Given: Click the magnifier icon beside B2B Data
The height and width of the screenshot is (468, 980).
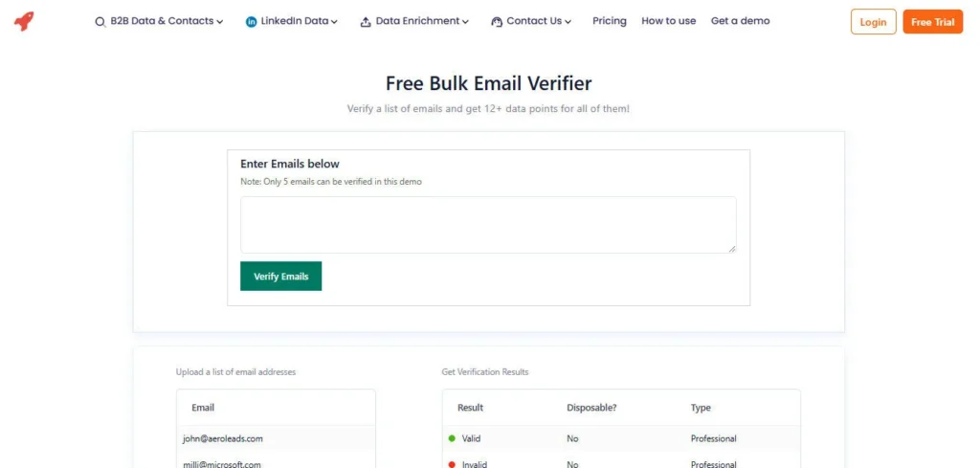Looking at the screenshot, I should tap(100, 22).
